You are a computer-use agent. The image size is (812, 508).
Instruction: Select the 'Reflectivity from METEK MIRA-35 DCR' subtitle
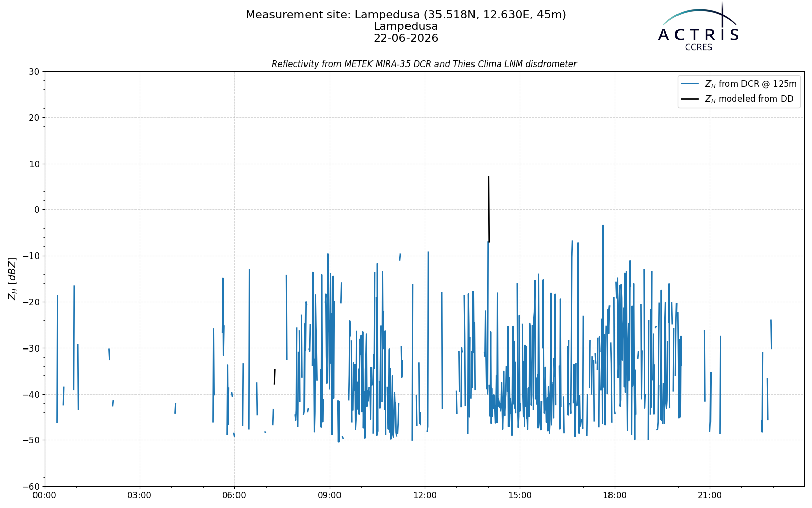point(424,64)
